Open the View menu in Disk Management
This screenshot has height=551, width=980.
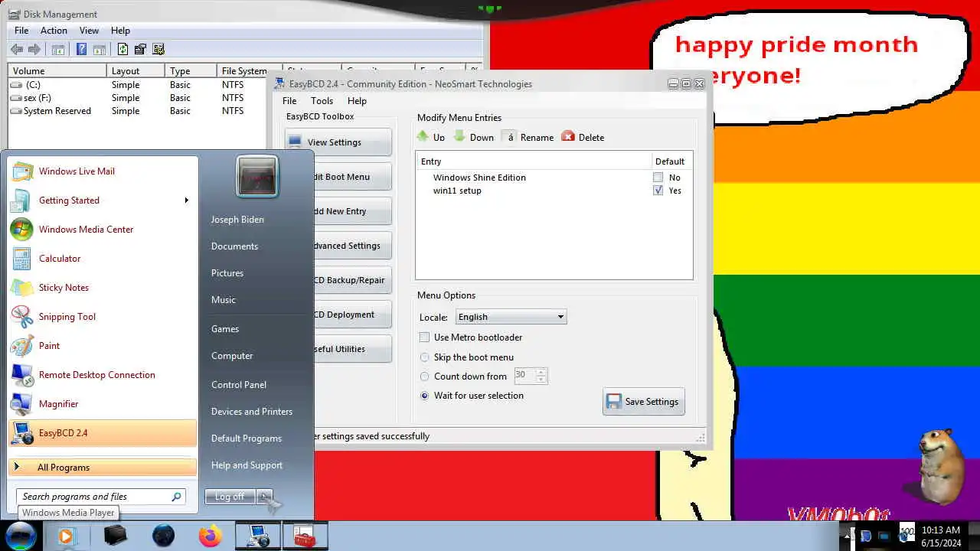(x=89, y=31)
